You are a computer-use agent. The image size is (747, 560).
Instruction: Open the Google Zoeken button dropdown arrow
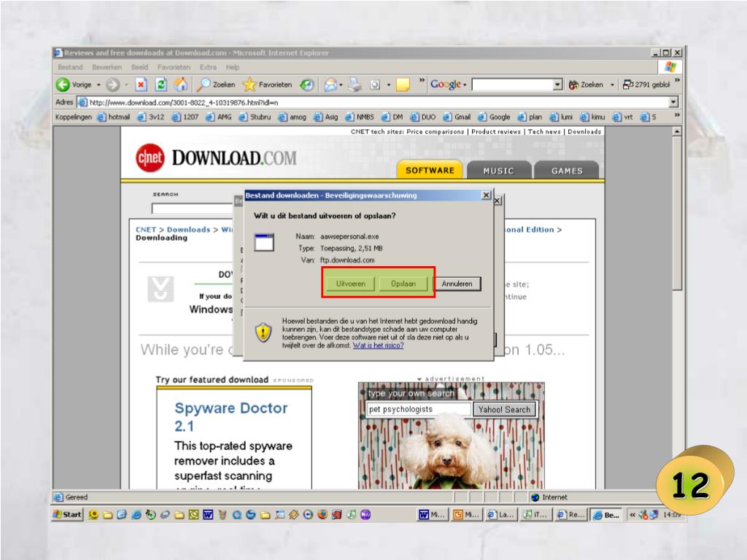coord(612,85)
